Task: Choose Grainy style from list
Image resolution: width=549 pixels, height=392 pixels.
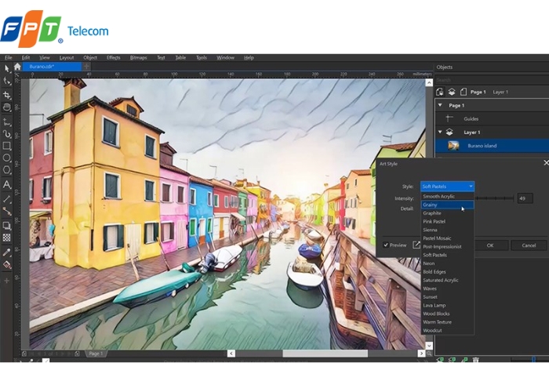Action: [448, 205]
